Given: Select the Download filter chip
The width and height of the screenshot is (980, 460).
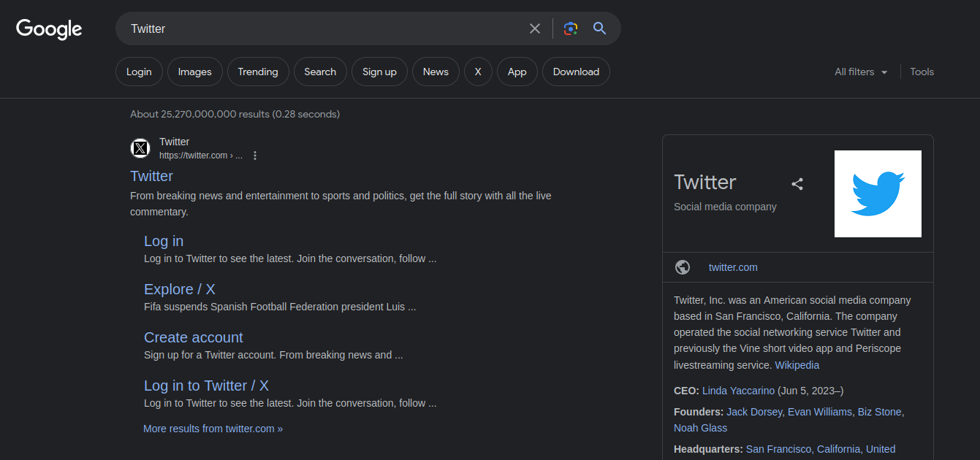Looking at the screenshot, I should coord(576,72).
